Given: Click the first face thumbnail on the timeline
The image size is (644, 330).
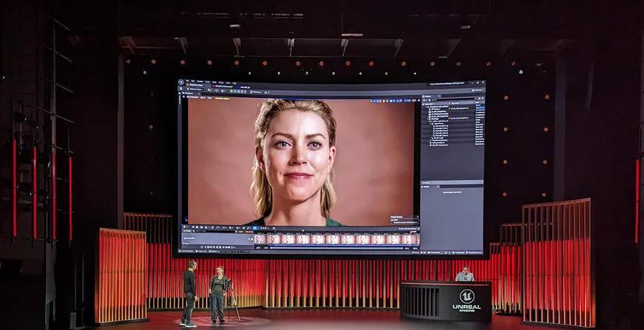Looking at the screenshot, I should click(260, 239).
